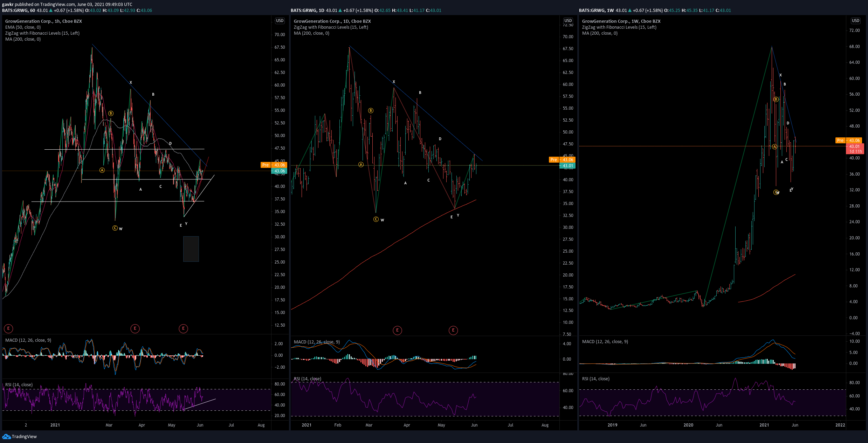Click the USD currency button on 1W chart
This screenshot has width=868, height=443.
point(856,21)
